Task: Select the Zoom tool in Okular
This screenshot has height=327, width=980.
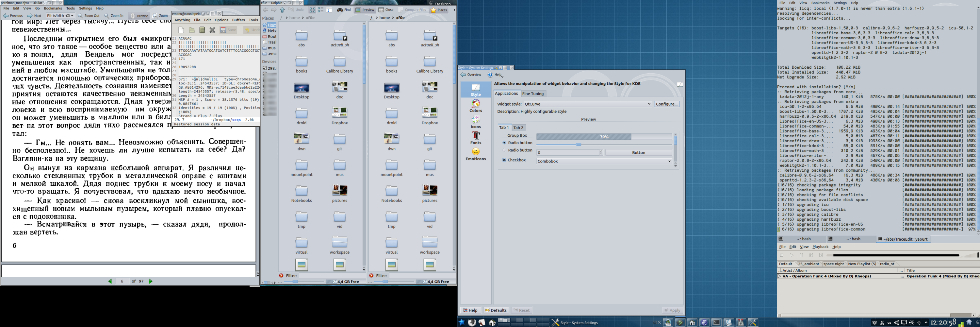Action: 160,16
